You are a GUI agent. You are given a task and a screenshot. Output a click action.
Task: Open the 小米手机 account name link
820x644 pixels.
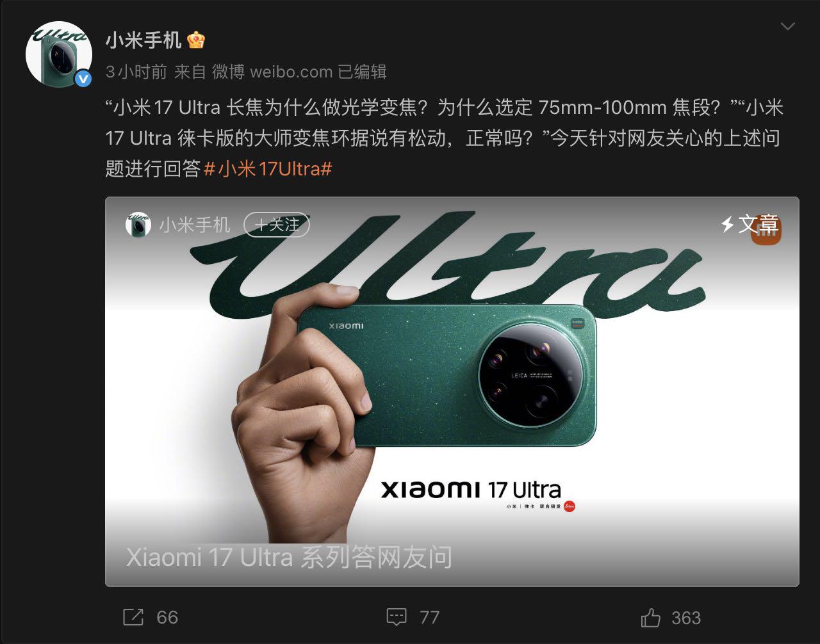143,40
